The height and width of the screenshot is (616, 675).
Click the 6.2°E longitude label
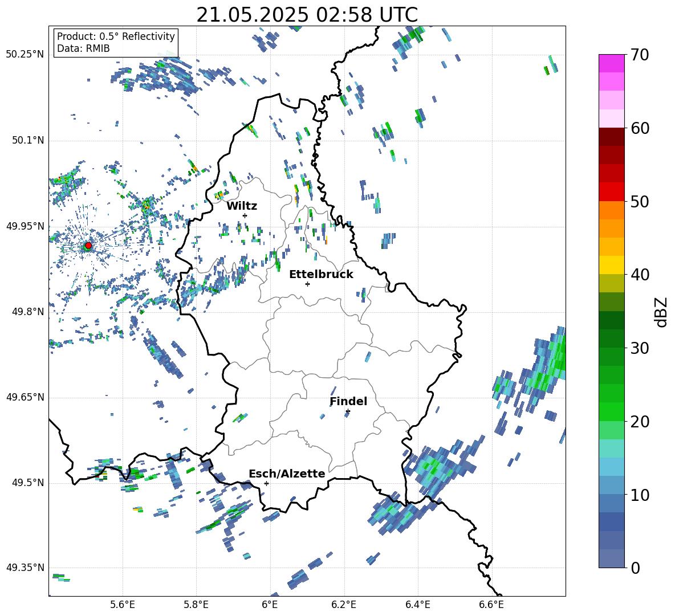(x=344, y=605)
